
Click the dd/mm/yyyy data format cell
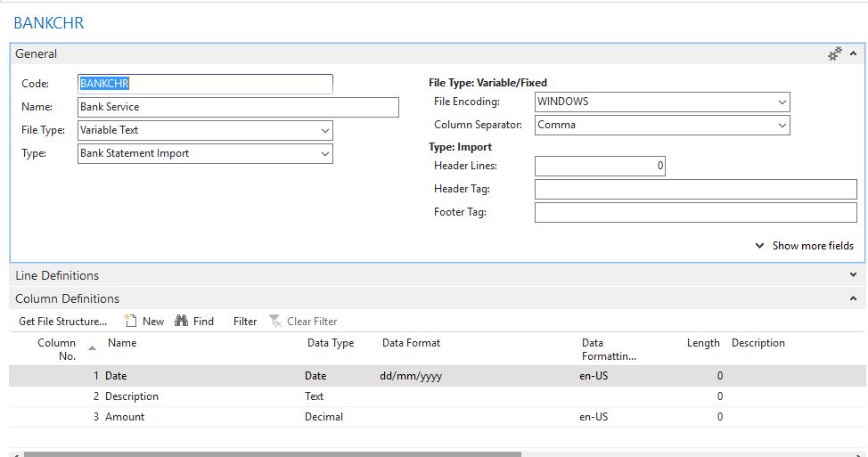click(411, 376)
